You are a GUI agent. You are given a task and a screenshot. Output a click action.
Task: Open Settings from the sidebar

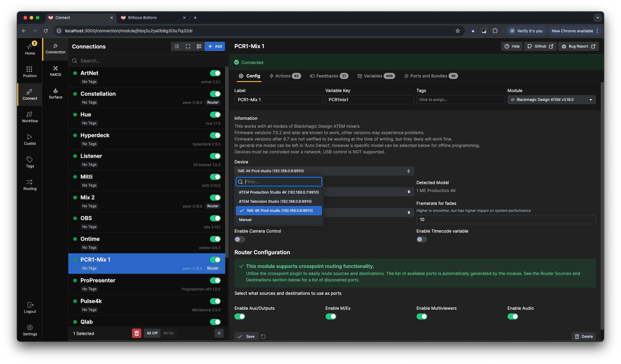click(30, 330)
